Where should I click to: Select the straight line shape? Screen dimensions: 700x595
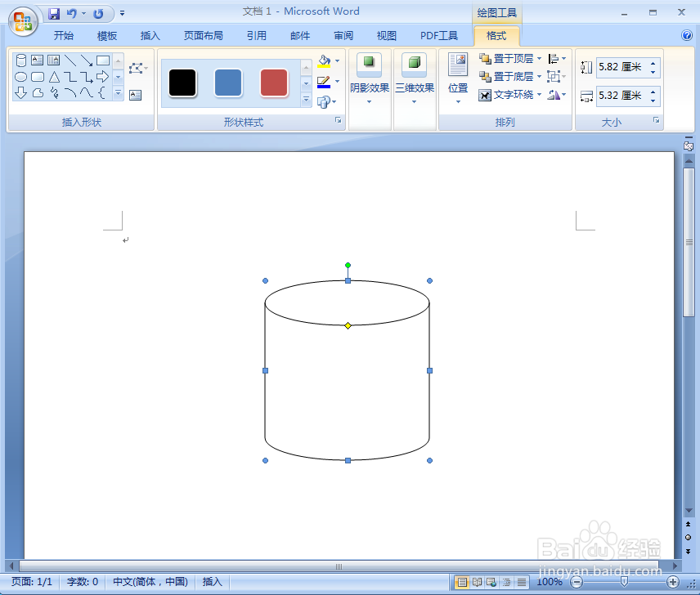coord(70,60)
